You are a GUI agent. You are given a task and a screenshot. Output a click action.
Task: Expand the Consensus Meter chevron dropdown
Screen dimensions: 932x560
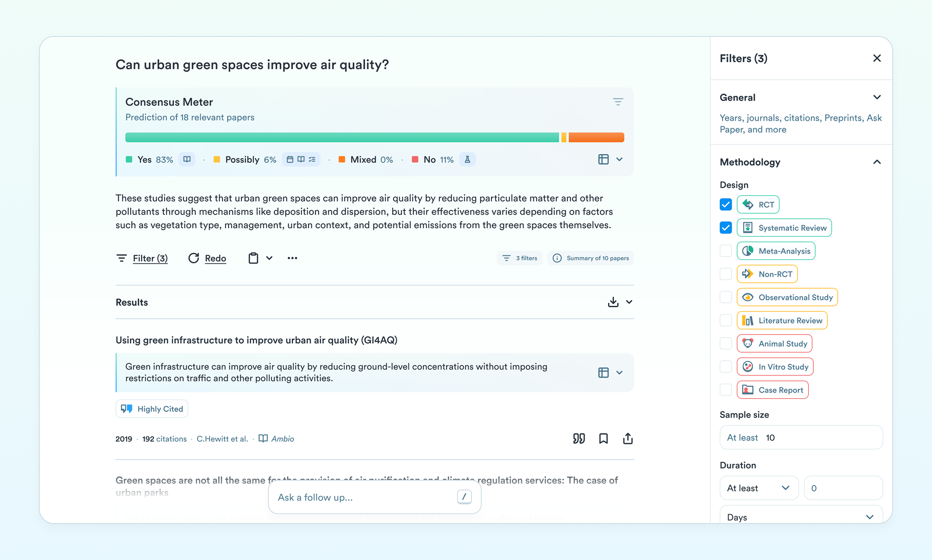click(619, 160)
